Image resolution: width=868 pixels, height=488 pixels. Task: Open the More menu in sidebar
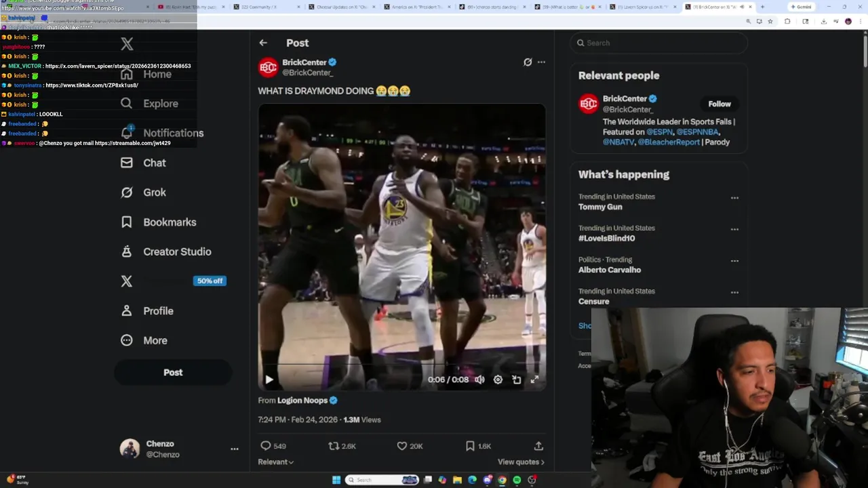pos(144,340)
